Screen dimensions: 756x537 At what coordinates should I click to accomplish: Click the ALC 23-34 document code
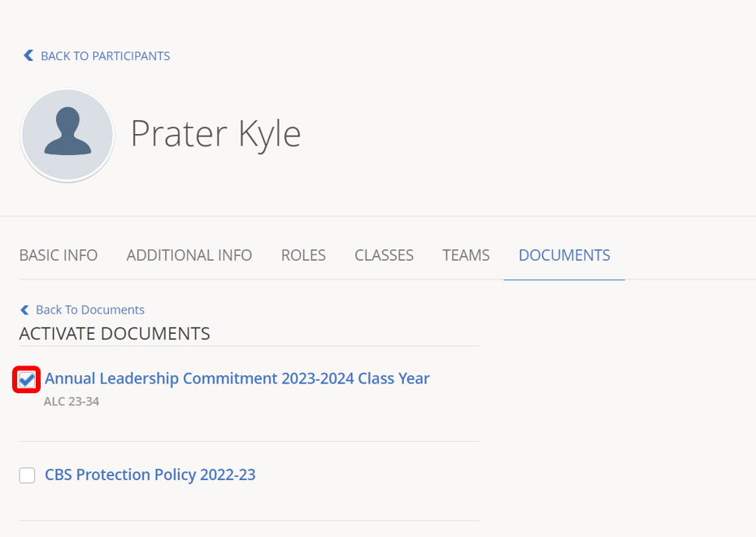[x=72, y=401]
